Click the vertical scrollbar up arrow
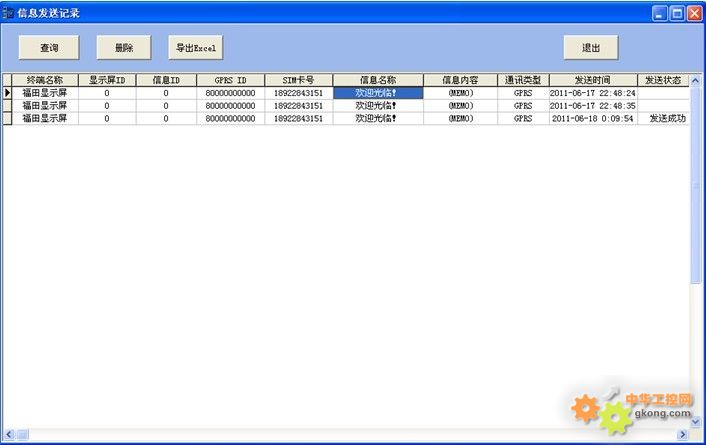 coord(696,79)
